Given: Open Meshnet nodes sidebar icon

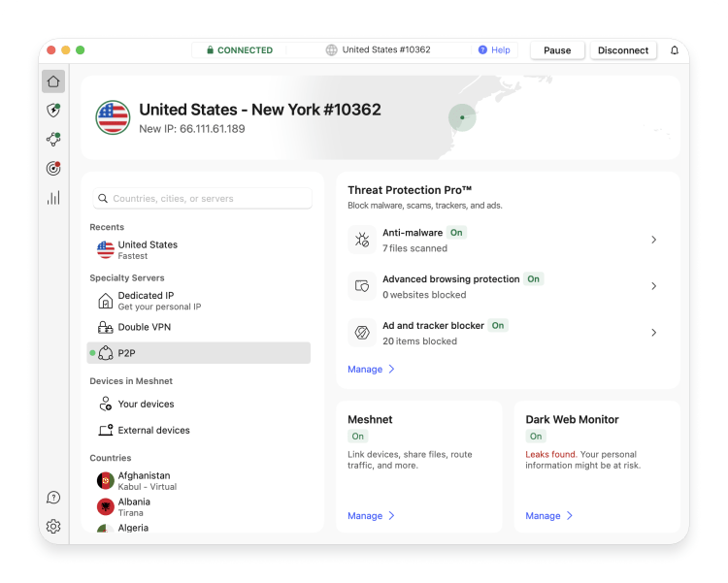Looking at the screenshot, I should pos(53,139).
